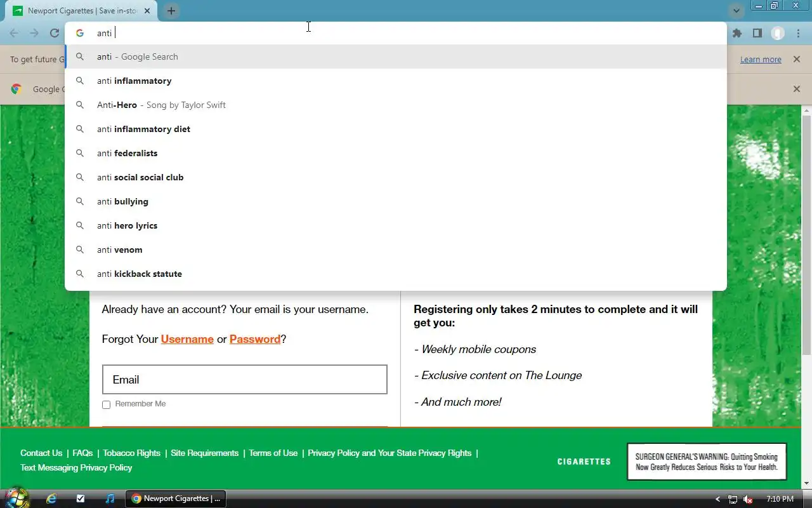Screen dimensions: 812x508
Task: Select 'anti inflammatory diet' suggestion
Action: pyautogui.click(x=396, y=129)
